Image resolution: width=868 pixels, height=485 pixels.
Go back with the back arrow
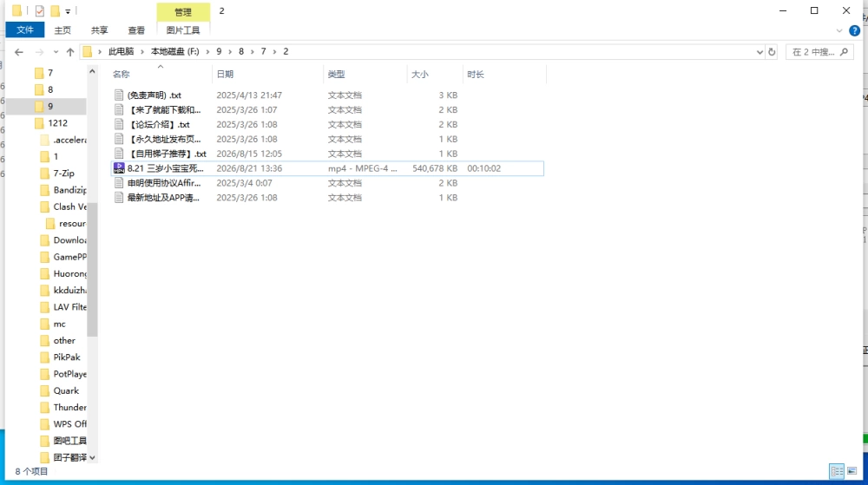pos(19,52)
